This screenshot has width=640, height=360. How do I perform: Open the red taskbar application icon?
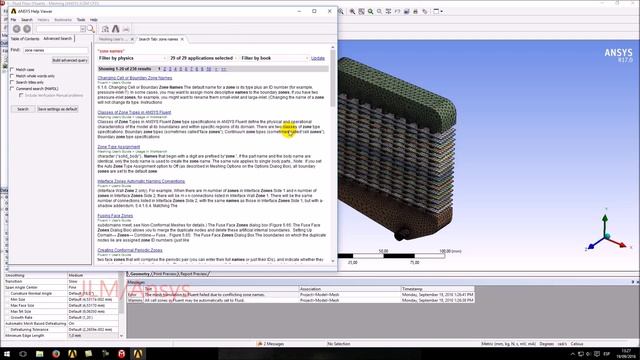pos(121,354)
